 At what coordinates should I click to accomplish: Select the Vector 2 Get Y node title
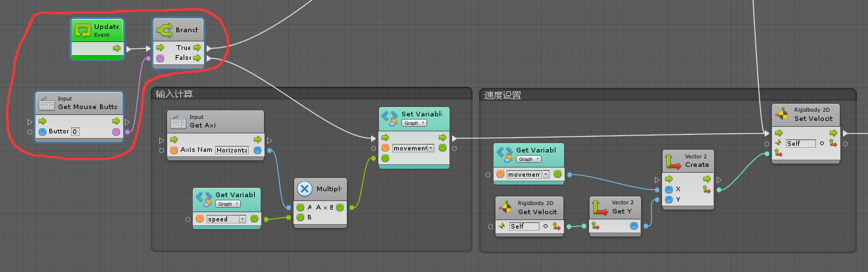[x=623, y=211]
